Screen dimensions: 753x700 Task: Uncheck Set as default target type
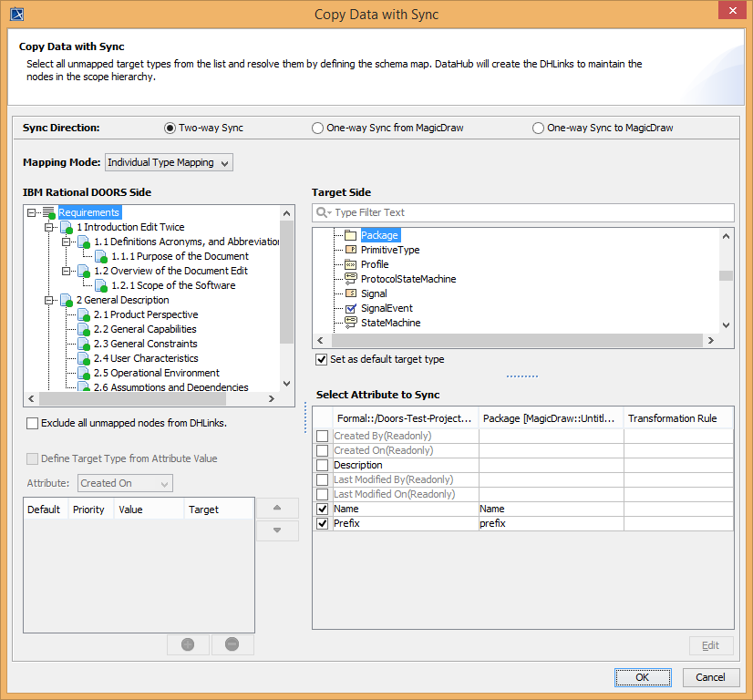pos(321,359)
